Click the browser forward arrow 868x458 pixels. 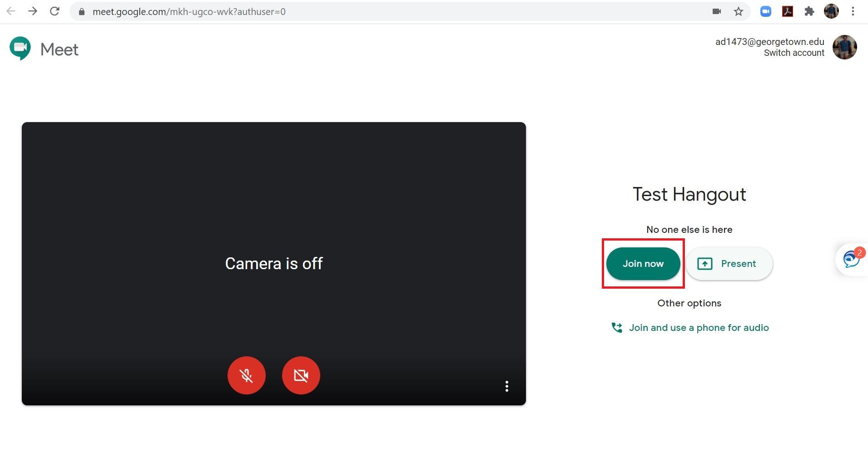pos(33,11)
